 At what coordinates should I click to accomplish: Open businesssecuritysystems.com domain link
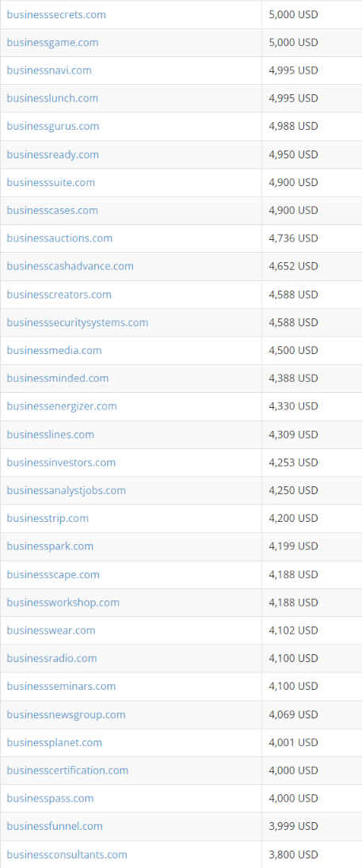78,322
